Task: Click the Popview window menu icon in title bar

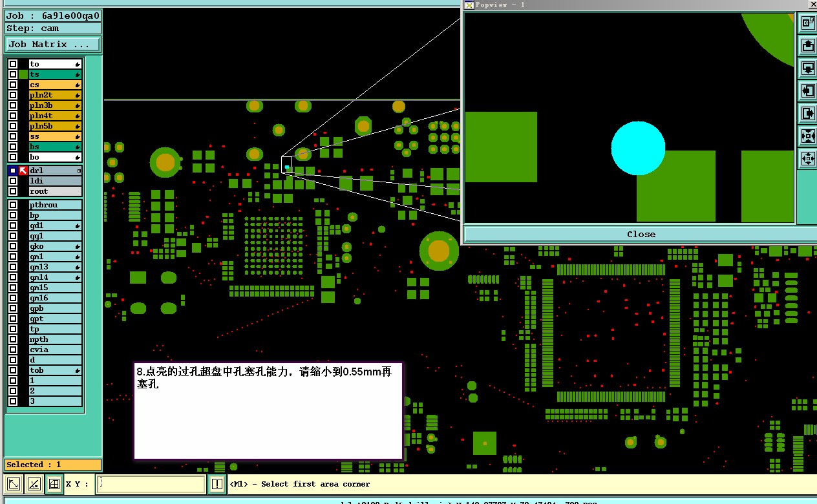Action: tap(469, 5)
